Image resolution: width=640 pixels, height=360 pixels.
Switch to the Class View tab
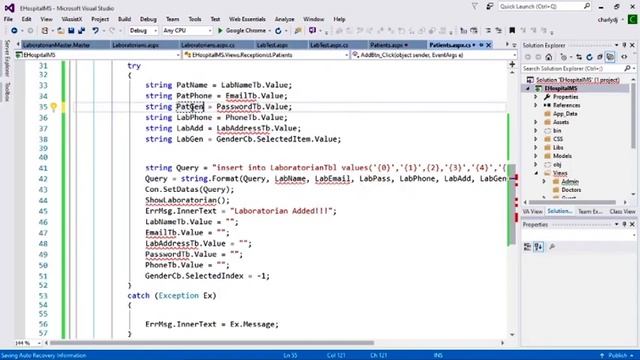(x=622, y=211)
